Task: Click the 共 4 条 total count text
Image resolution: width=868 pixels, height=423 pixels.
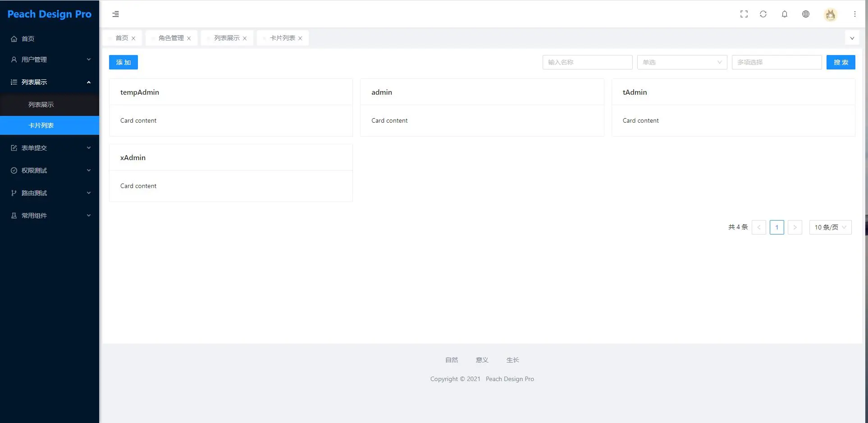Action: [738, 227]
